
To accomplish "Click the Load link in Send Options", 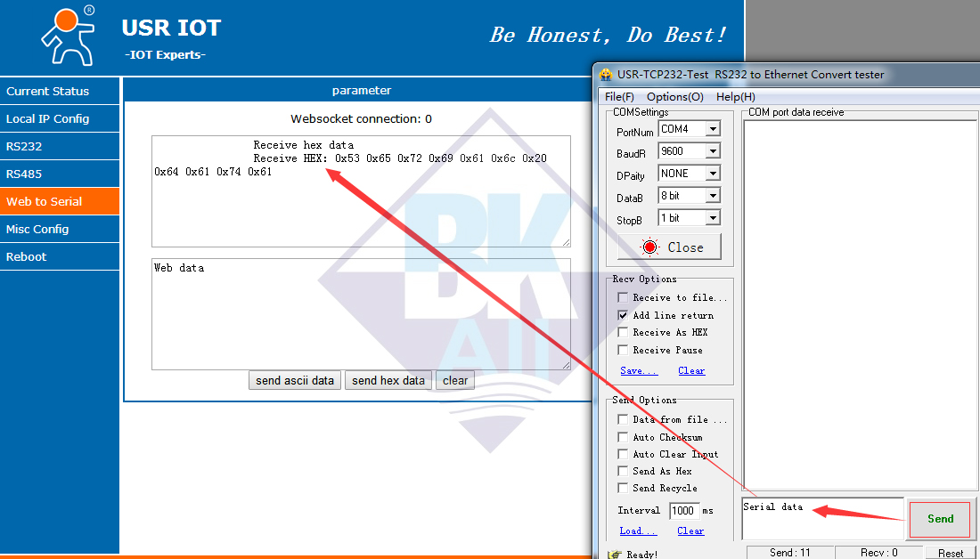I will point(638,531).
